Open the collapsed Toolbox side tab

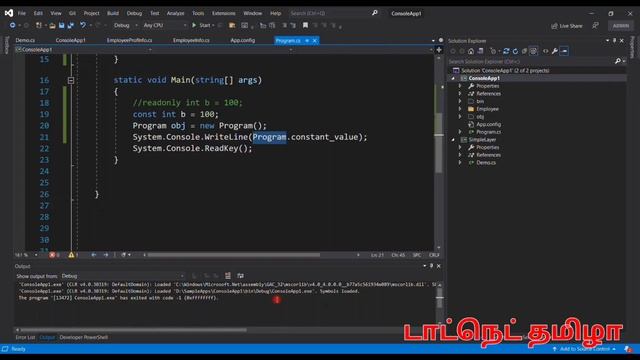pos(6,45)
